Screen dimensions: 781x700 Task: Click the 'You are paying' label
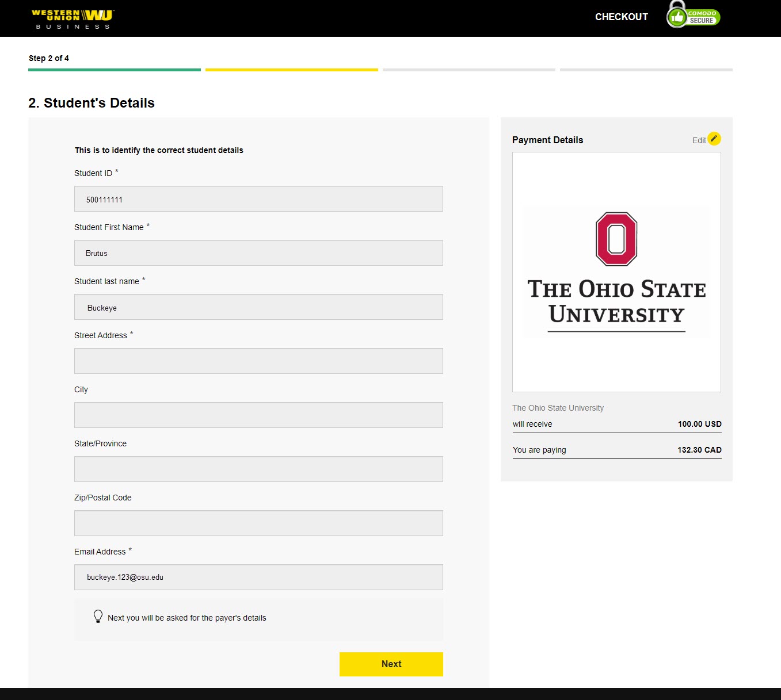click(539, 450)
